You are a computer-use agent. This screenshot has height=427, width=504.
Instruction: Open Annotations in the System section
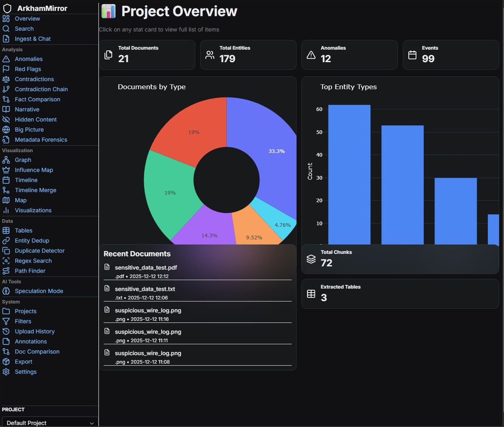[31, 341]
